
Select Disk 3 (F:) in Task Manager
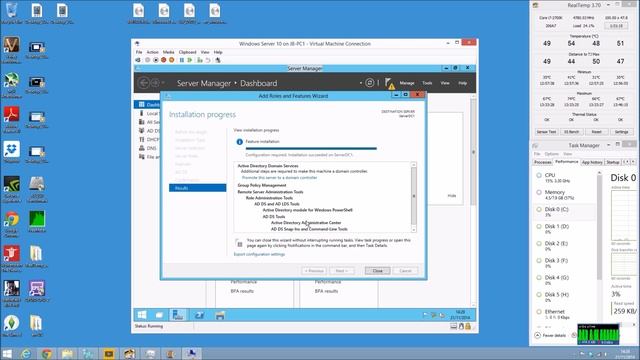click(565, 263)
